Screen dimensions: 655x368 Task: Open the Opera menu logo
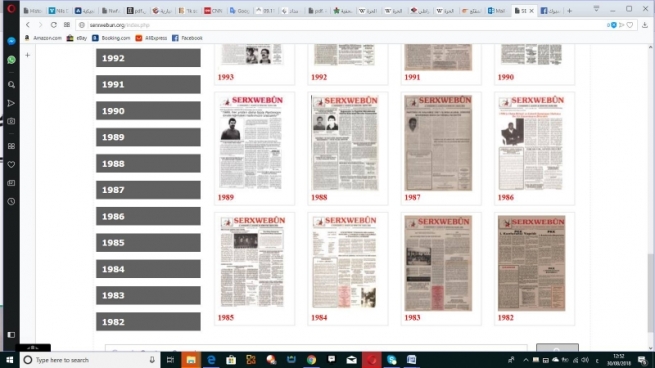11,8
